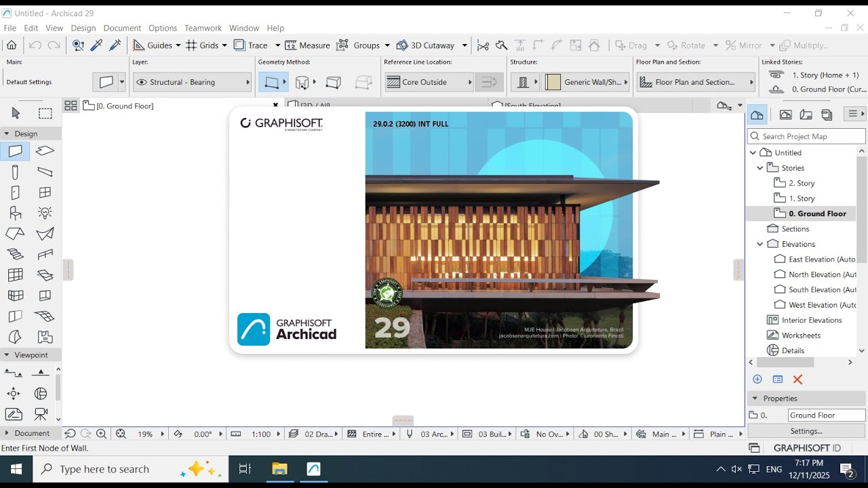Screen dimensions: 868x488
Task: Click the Home icon in toolbar
Action: [x=12, y=45]
